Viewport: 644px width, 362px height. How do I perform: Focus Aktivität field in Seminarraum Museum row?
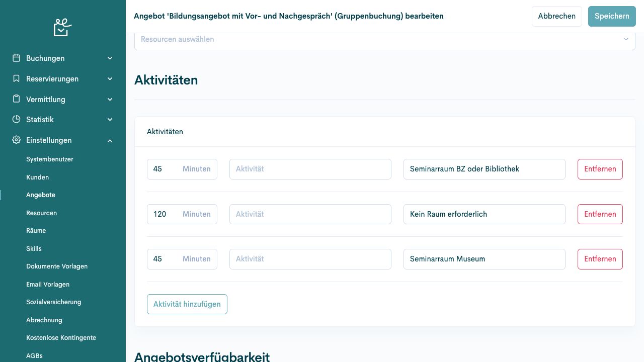point(310,259)
